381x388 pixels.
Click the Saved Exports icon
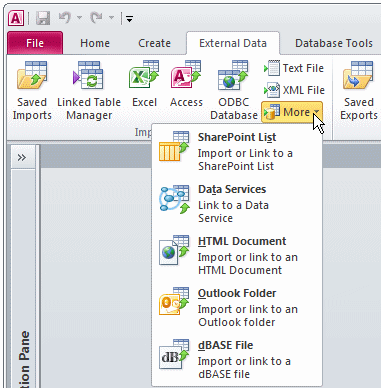[x=359, y=75]
